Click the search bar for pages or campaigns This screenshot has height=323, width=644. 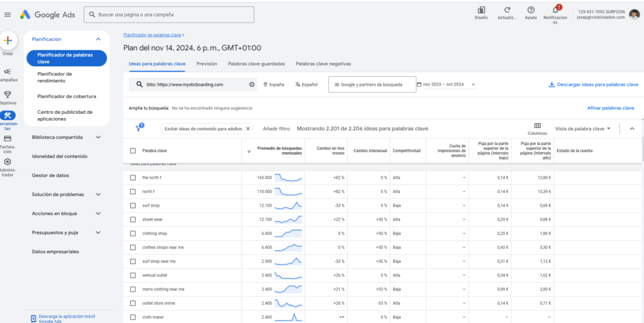170,14
